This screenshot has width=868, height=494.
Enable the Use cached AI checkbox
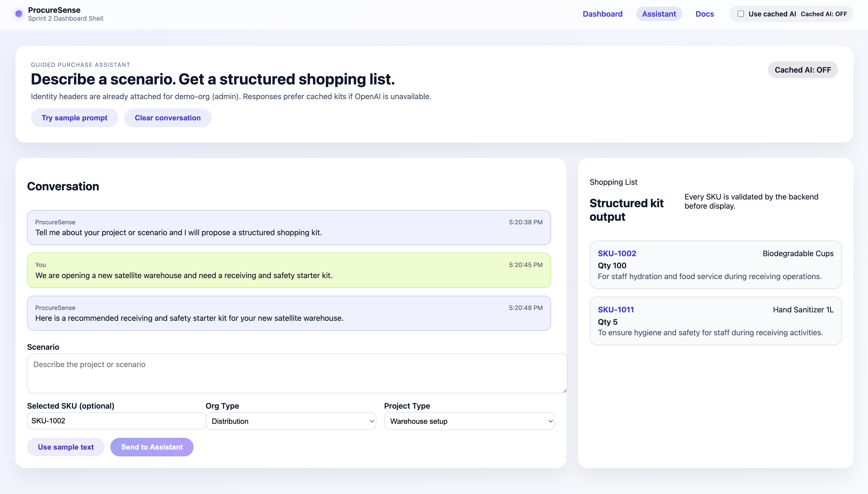tap(741, 14)
